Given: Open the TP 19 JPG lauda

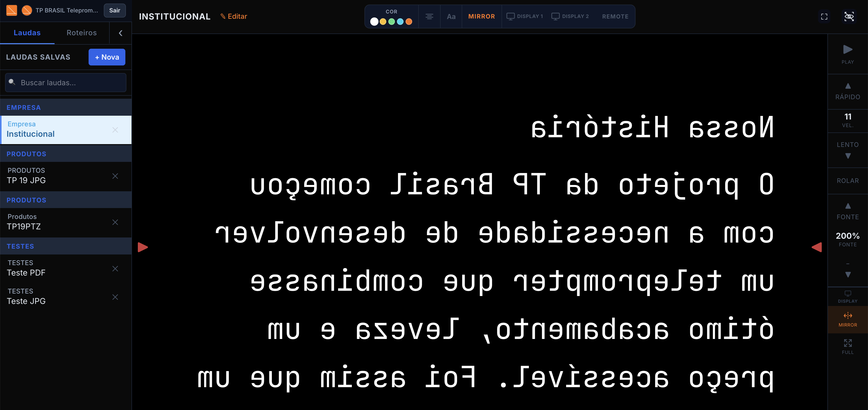Looking at the screenshot, I should (x=66, y=176).
